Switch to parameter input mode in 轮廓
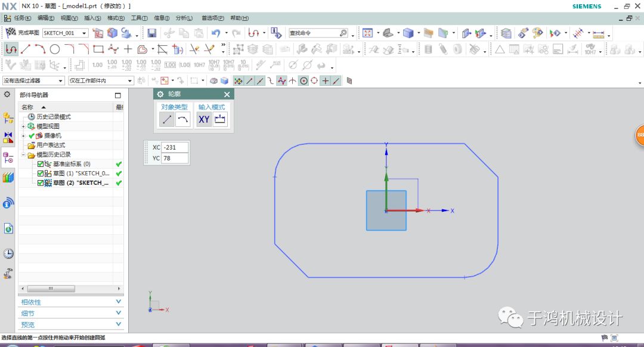Image resolution: width=644 pixels, height=347 pixels. tap(220, 119)
